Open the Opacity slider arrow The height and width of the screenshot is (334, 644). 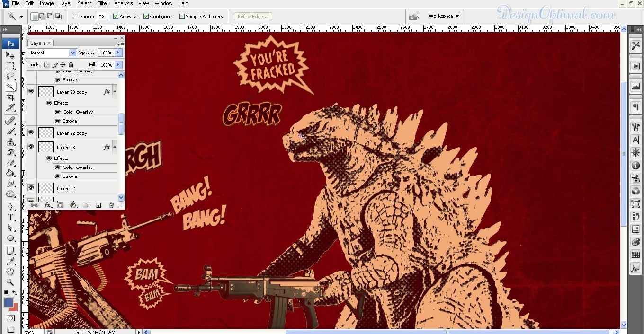118,53
